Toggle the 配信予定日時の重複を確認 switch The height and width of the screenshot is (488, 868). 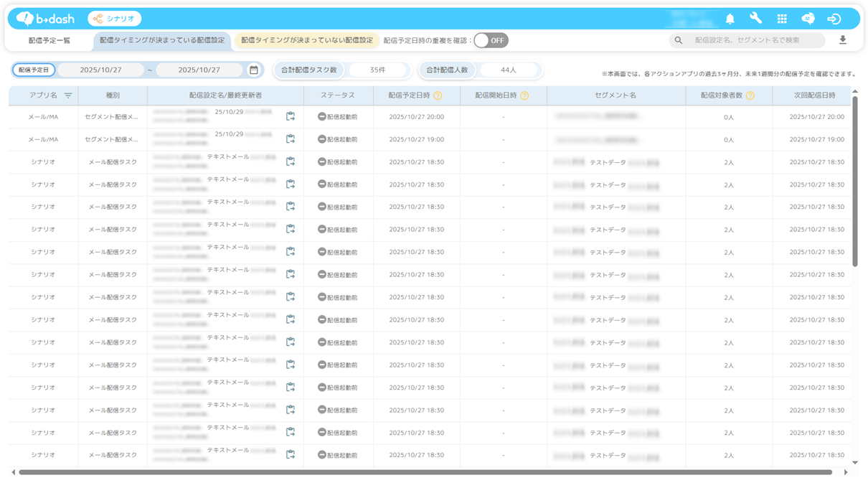[x=491, y=40]
